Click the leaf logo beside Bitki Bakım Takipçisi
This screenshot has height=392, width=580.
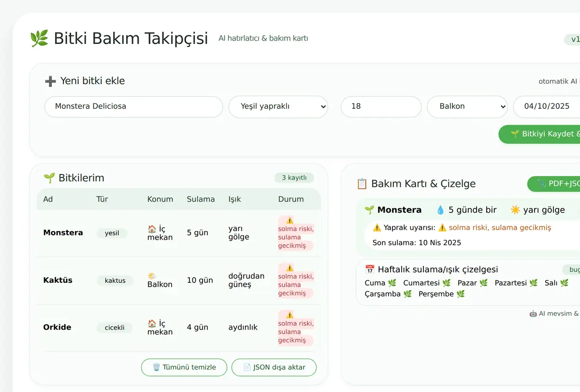(x=39, y=38)
